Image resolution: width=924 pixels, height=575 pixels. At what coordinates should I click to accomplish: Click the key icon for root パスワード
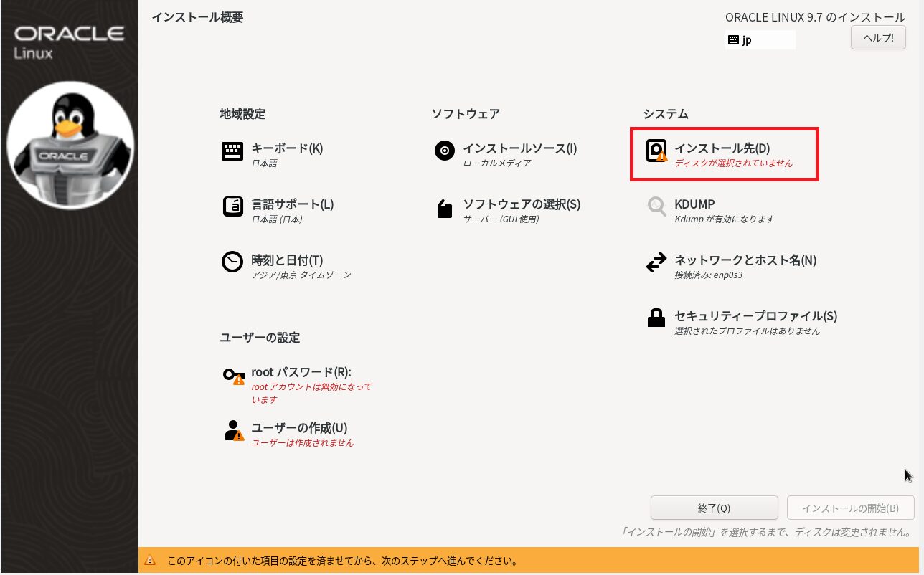(233, 375)
